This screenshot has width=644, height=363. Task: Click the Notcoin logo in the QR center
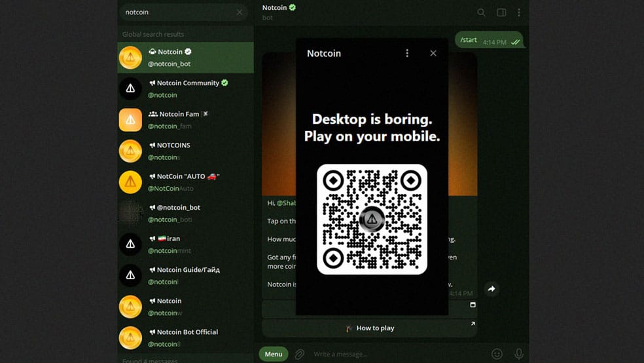click(372, 219)
